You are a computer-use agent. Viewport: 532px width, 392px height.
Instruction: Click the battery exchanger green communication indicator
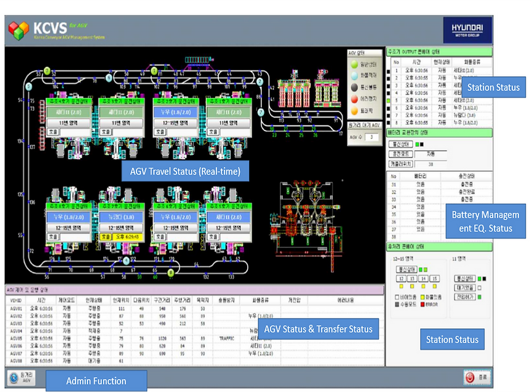pyautogui.click(x=417, y=144)
